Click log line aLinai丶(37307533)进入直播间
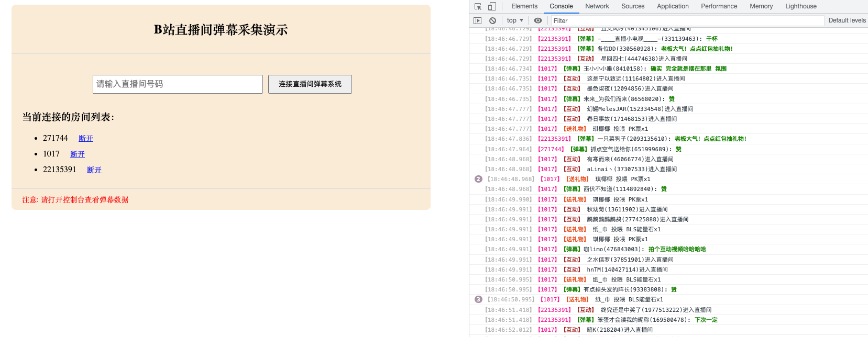 (x=668, y=169)
